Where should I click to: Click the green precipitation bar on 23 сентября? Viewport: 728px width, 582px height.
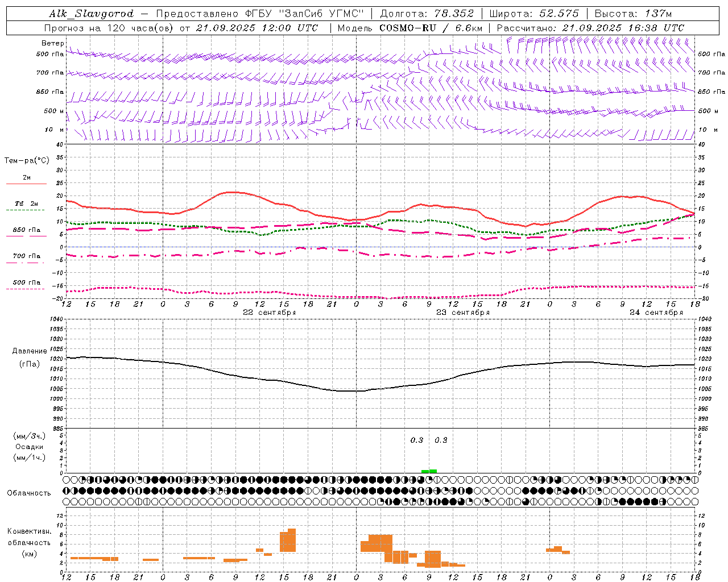point(429,471)
